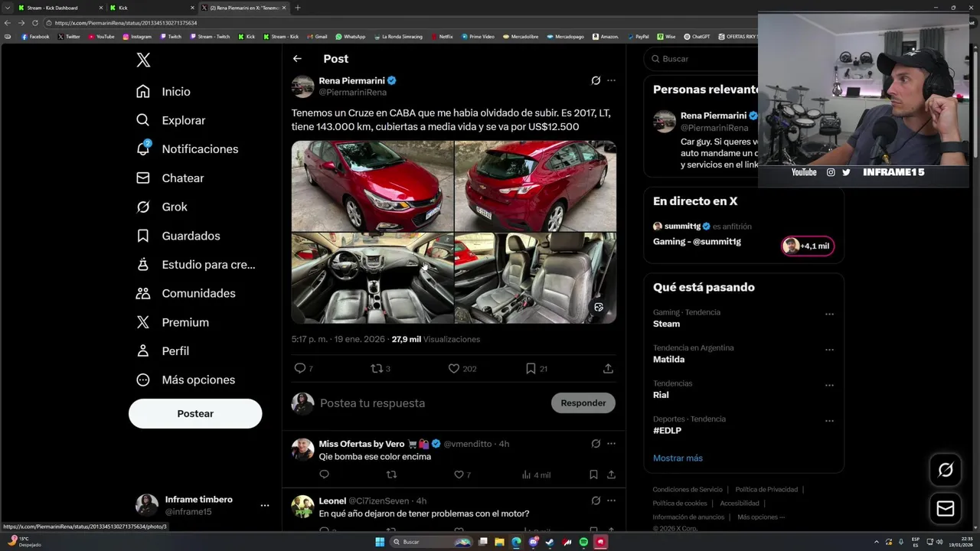Share Miss Ofertas comment
This screenshot has width=980, height=551.
coord(611,475)
